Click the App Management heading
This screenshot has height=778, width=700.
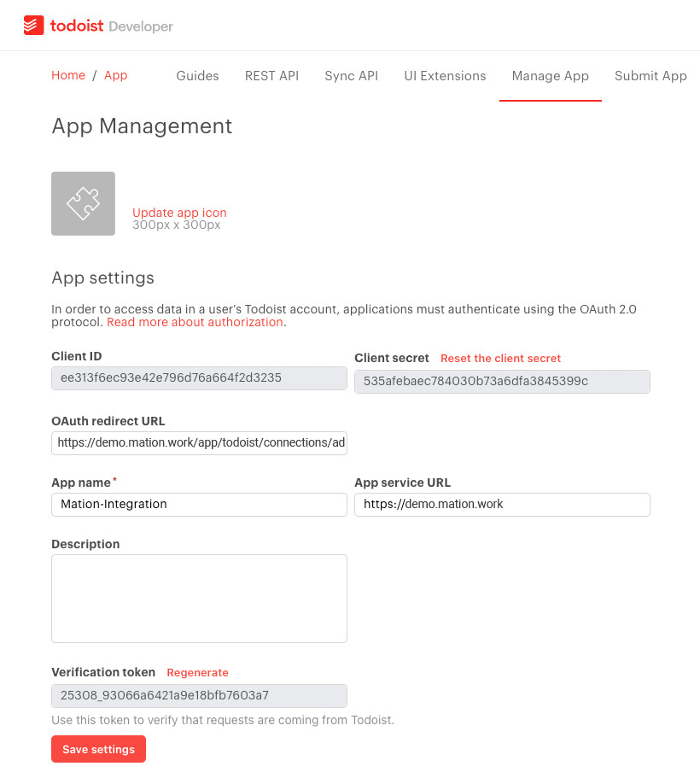142,126
